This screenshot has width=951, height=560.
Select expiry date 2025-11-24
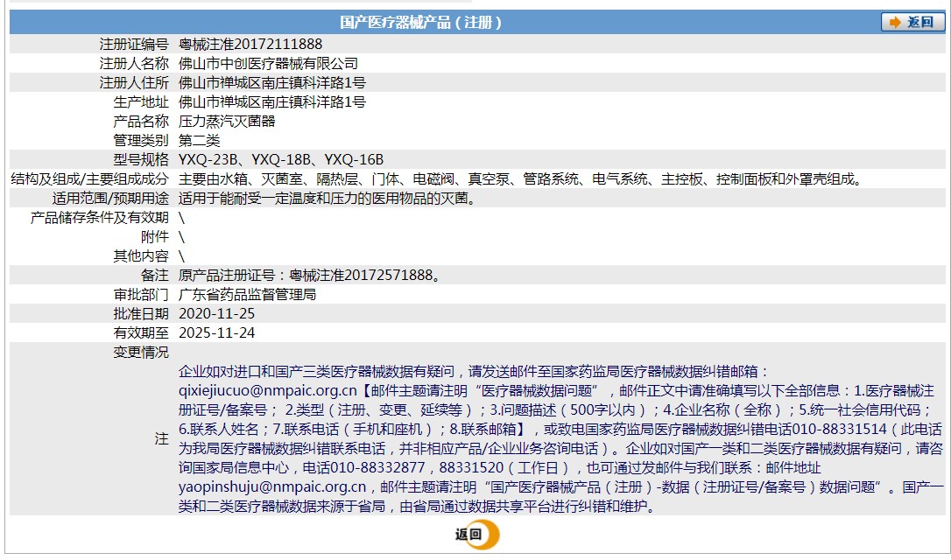tap(216, 333)
